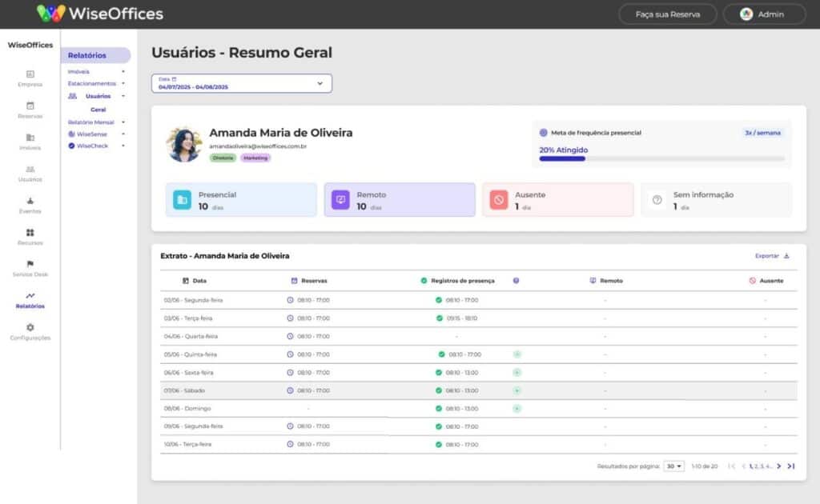The height and width of the screenshot is (504, 820).
Task: Go to the next results page arrow
Action: [778, 466]
